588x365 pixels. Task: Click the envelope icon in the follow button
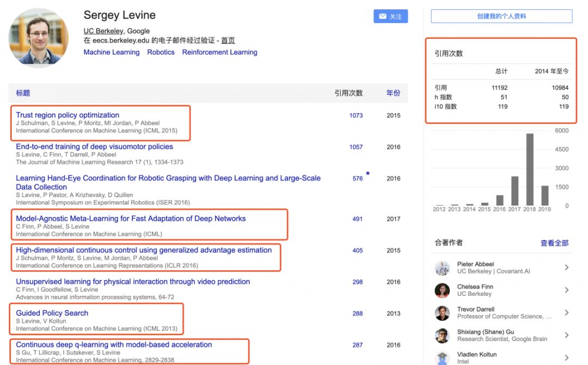click(x=383, y=16)
